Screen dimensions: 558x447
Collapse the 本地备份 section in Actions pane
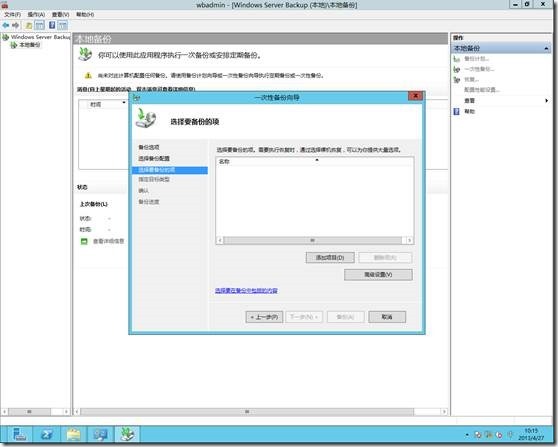tap(546, 48)
